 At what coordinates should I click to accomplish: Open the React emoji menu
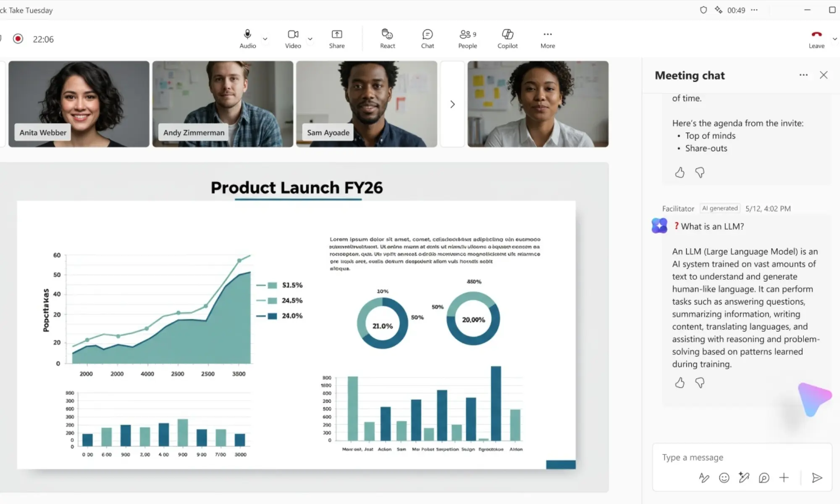point(387,39)
